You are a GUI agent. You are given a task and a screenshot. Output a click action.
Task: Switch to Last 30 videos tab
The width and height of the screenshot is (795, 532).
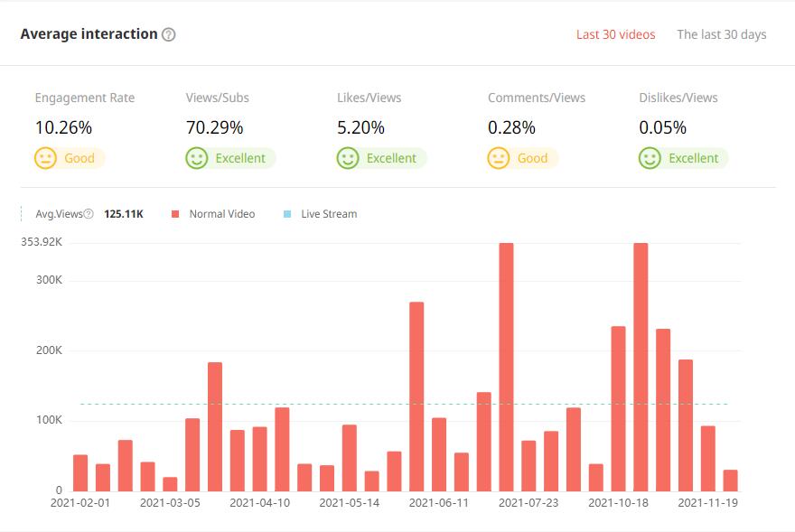pyautogui.click(x=615, y=34)
